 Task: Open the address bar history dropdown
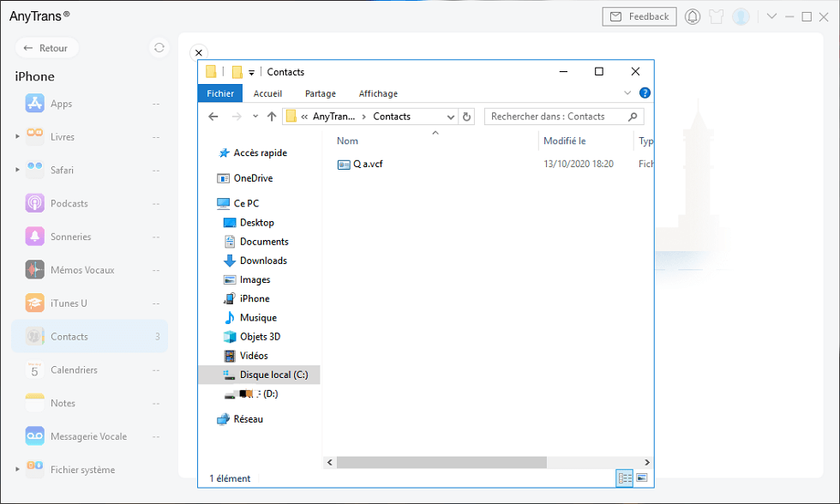click(x=451, y=117)
